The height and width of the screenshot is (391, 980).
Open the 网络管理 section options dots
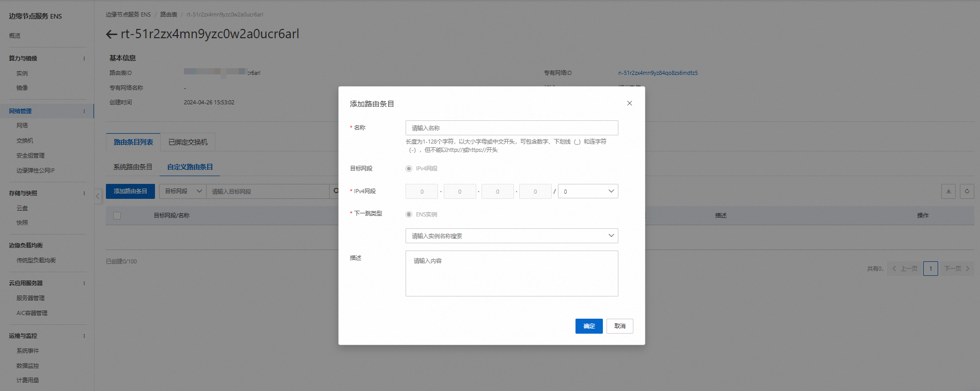pos(84,111)
